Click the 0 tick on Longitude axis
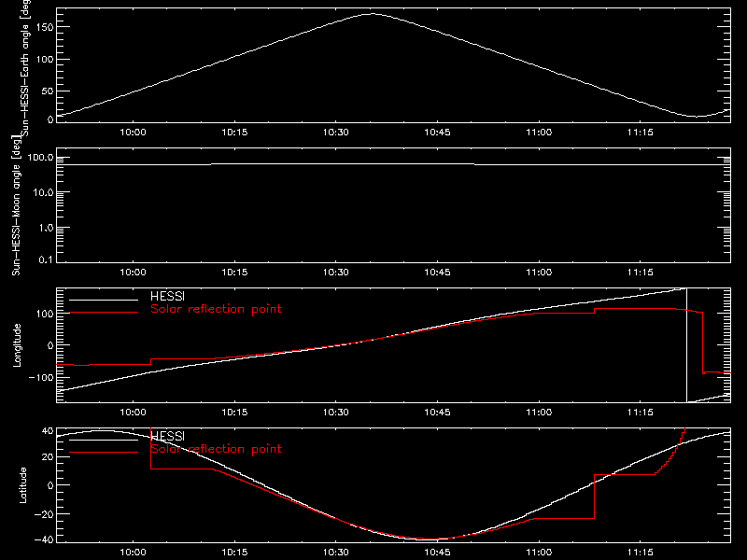Viewport: 747px width, 560px height. (50, 345)
